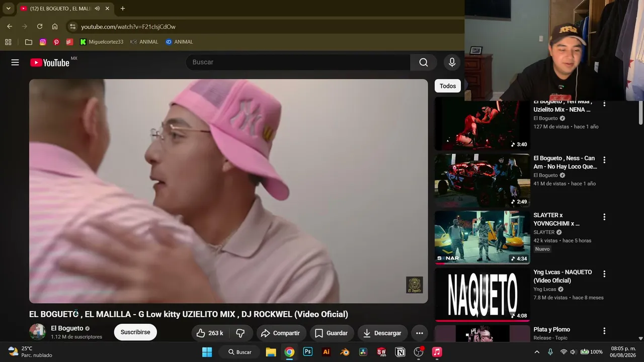
Task: Open the bookmarks folder icon
Action: pos(29,42)
